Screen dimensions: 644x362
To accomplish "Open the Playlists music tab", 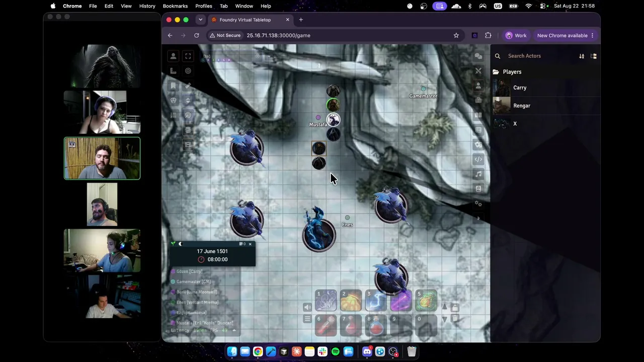I will (478, 174).
